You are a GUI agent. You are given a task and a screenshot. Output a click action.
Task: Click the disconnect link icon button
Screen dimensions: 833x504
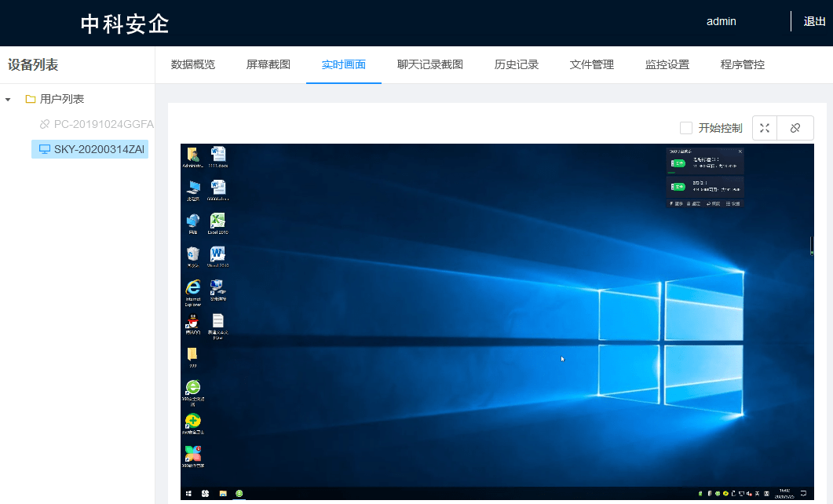[x=795, y=128]
